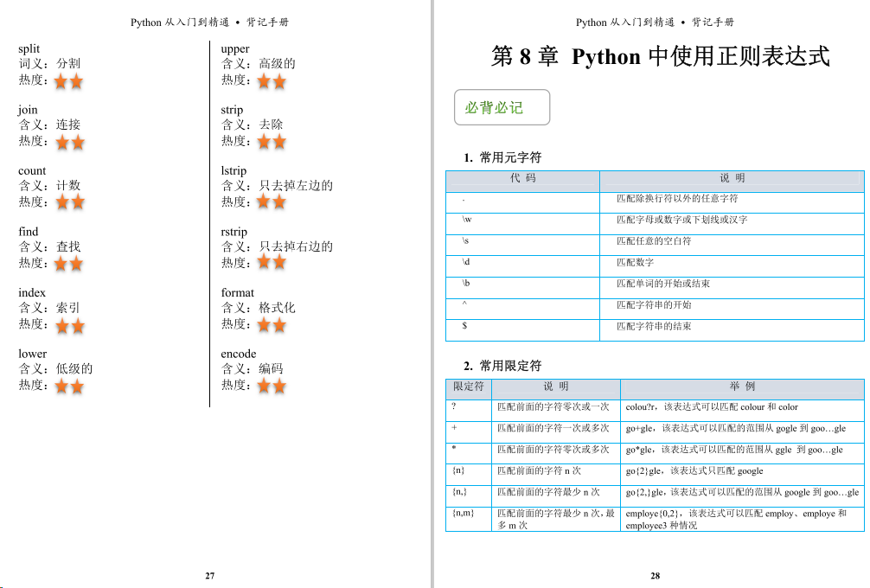
Task: Click the star beside format 热度 label
Action: tap(272, 325)
